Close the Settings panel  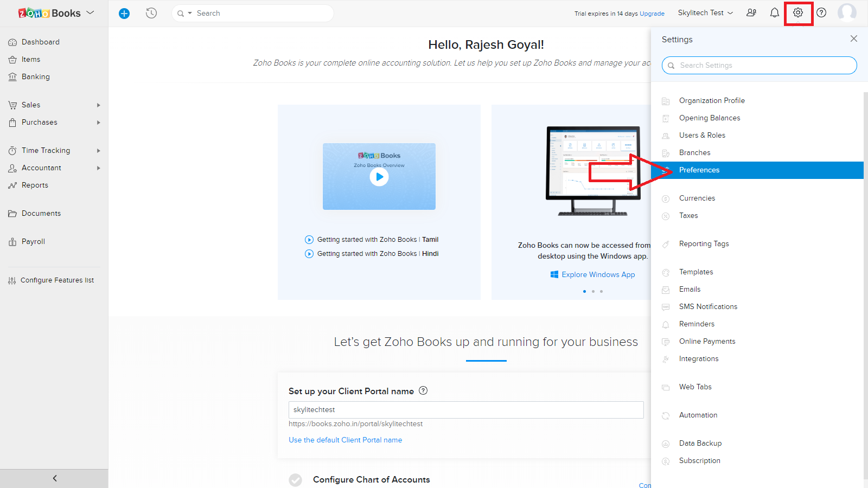854,38
